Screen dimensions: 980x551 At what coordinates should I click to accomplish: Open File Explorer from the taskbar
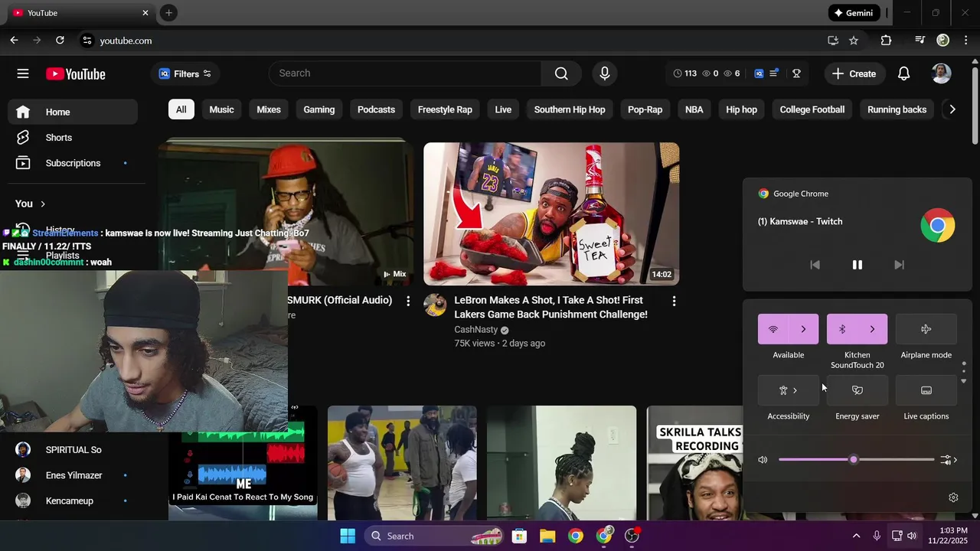(x=547, y=536)
